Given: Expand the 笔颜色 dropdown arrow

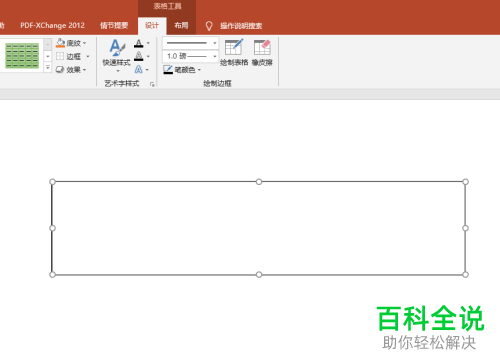Looking at the screenshot, I should click(x=199, y=70).
